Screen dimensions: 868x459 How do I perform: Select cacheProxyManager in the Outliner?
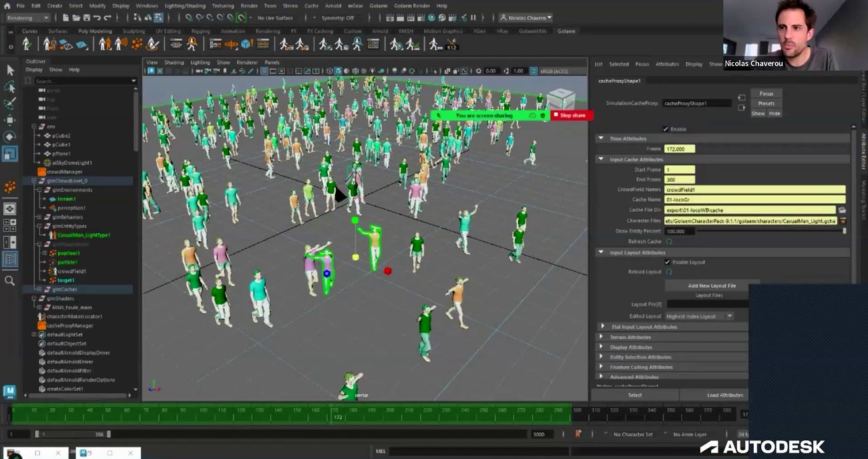(69, 325)
